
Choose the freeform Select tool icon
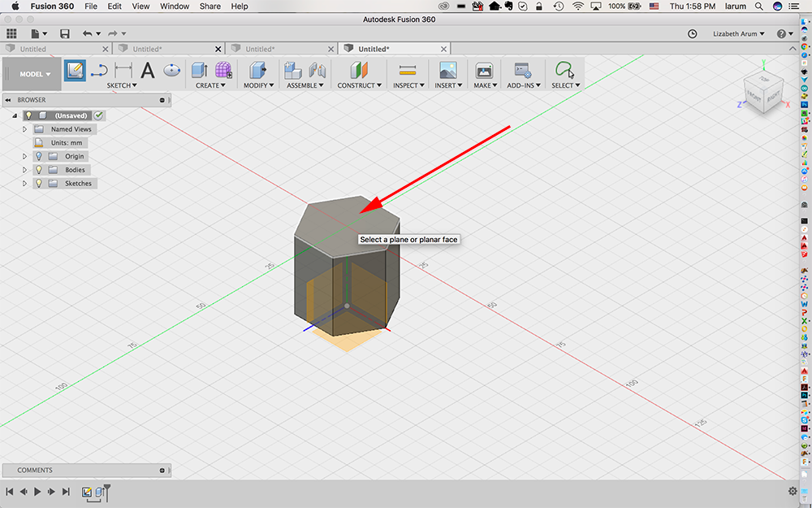(x=564, y=70)
